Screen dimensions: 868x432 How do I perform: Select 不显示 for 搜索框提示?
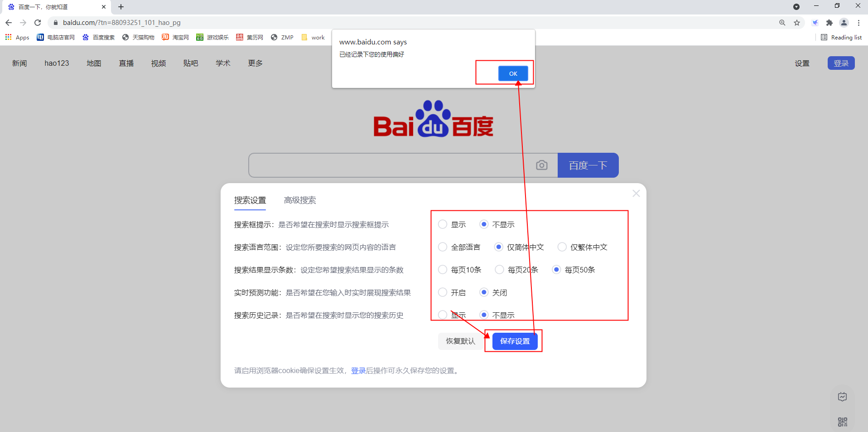tap(484, 224)
